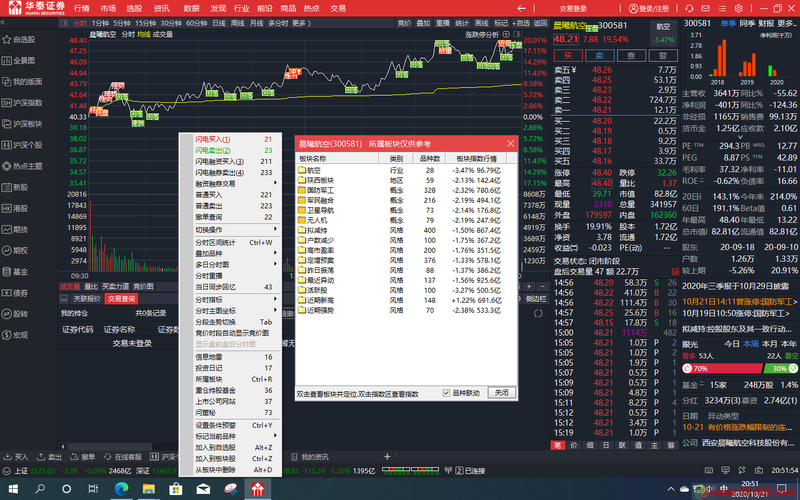Click 买入 in the bottom toolbar
Viewport: 800px width, 500px height.
[x=16, y=457]
